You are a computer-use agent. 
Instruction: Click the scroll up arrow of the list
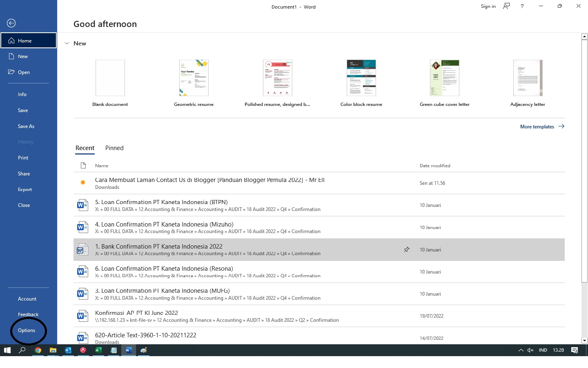(x=584, y=37)
